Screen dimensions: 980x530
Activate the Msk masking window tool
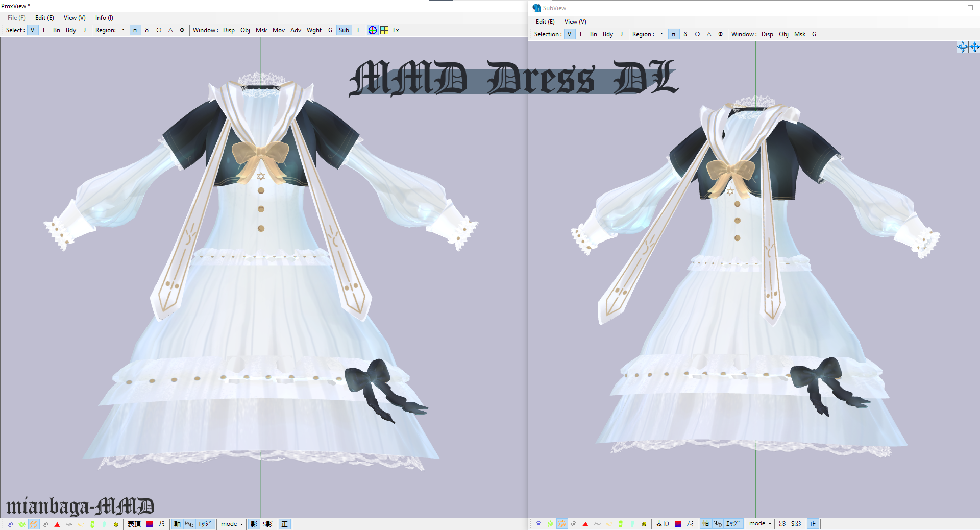(262, 30)
